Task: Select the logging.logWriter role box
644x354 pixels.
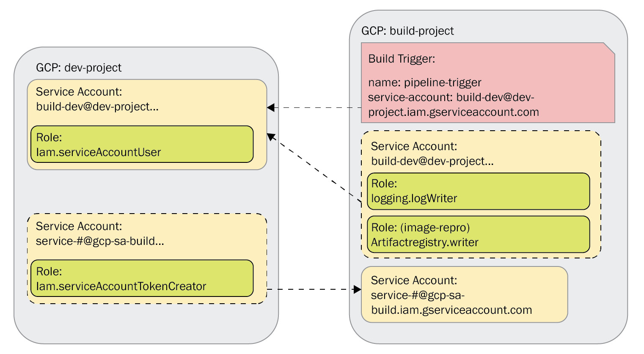Action: (478, 191)
